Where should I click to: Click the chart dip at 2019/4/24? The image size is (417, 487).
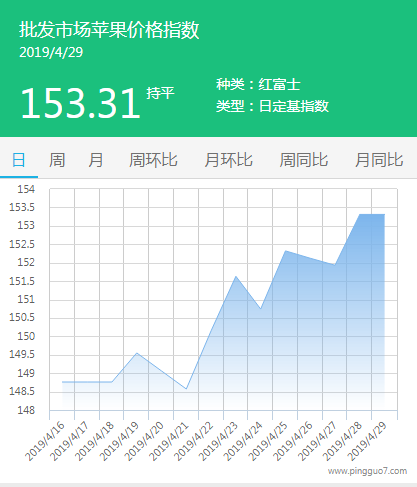tap(261, 309)
